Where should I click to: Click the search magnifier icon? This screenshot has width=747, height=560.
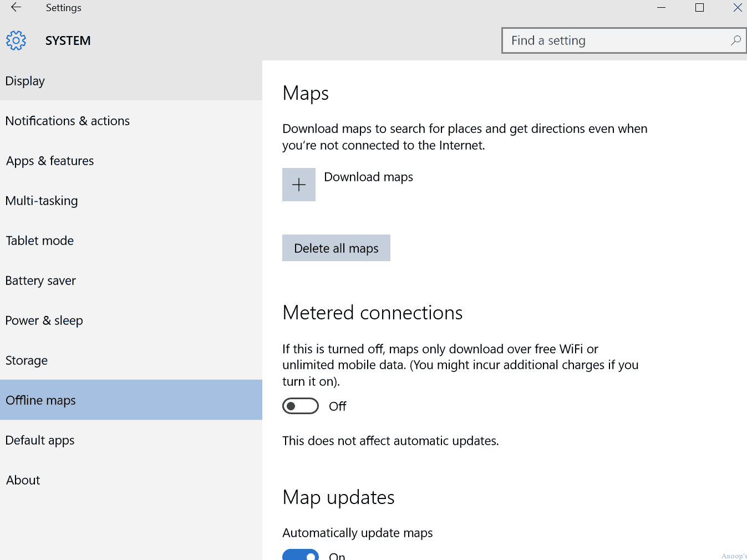[735, 40]
